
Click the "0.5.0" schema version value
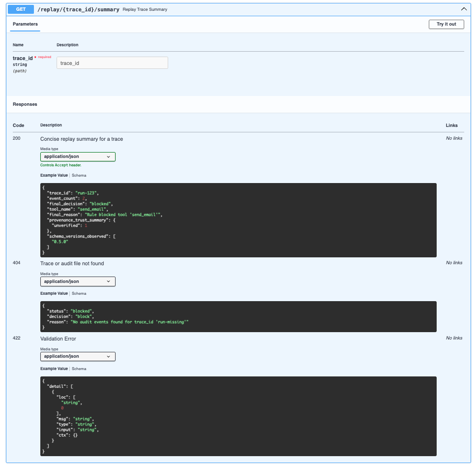coord(60,242)
